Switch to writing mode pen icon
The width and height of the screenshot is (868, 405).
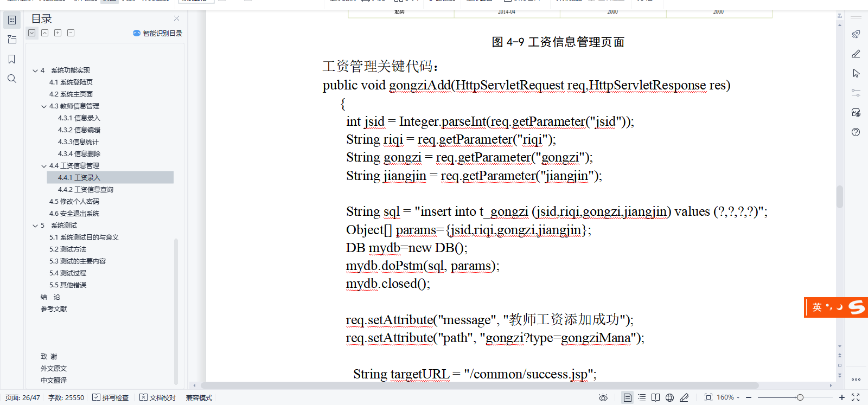point(684,397)
